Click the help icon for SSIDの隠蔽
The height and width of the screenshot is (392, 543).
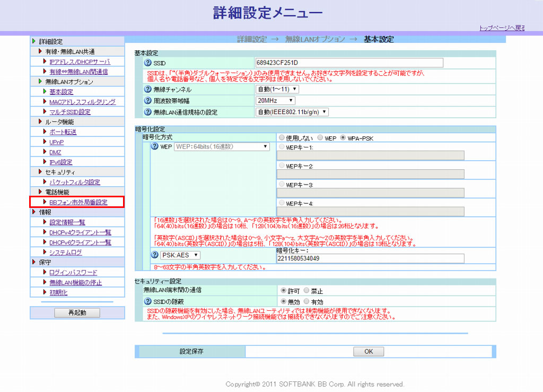pyautogui.click(x=148, y=302)
